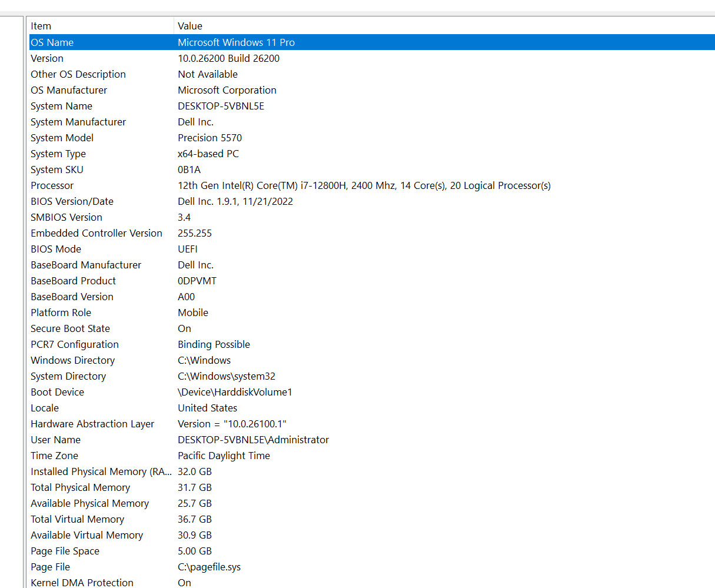
Task: Click the \Device\HarddiskVolume1 value
Action: click(235, 392)
